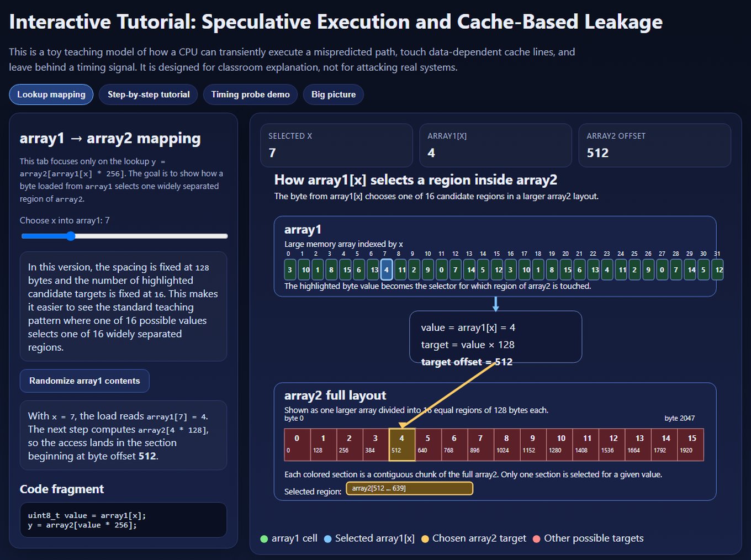Screen dimensions: 751x560
Task: Click array2 region 6 at offset 768
Action: click(x=454, y=445)
